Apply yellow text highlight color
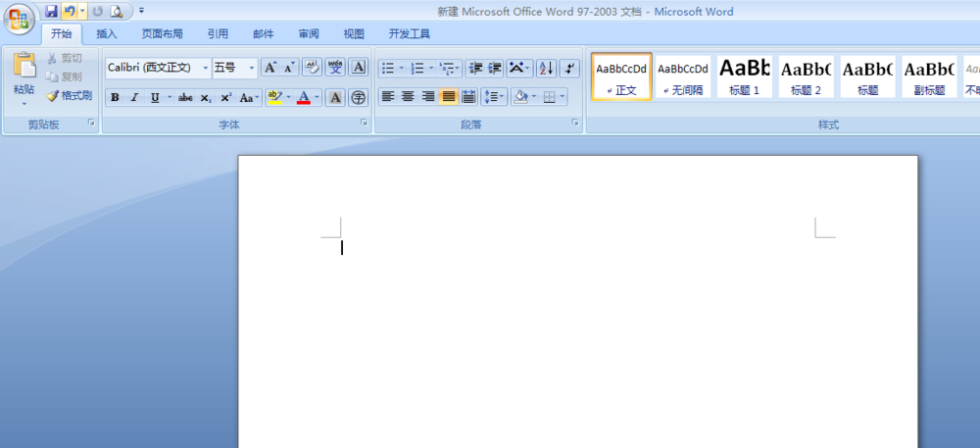 274,97
